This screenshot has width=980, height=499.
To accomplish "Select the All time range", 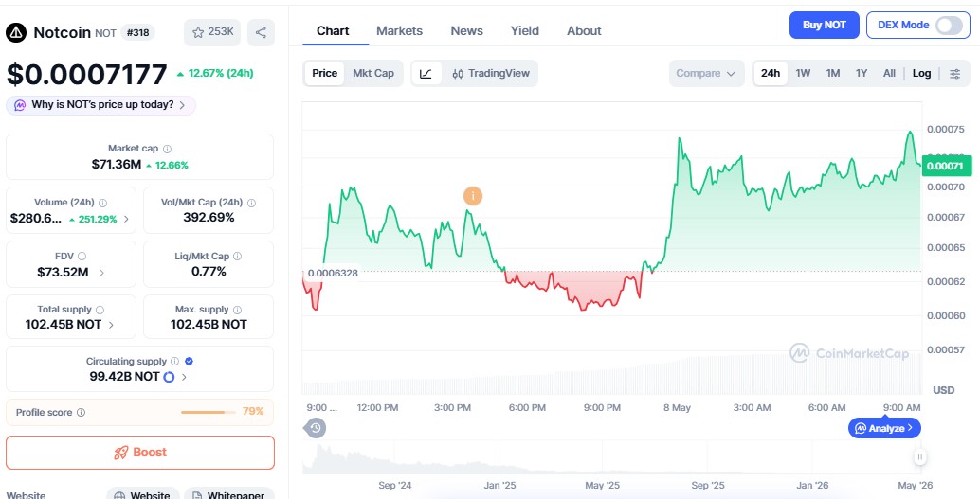I will [889, 73].
